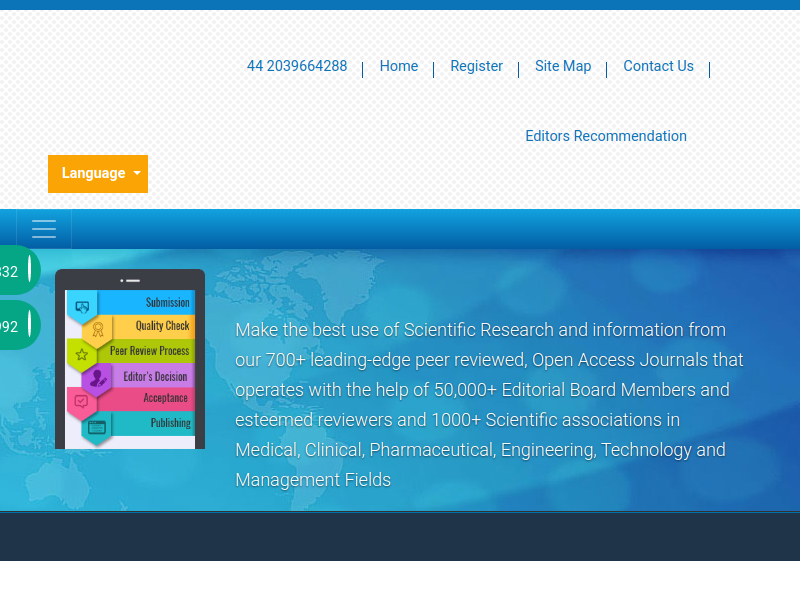Navigate to Contact Us
This screenshot has height=600, width=800.
[658, 66]
